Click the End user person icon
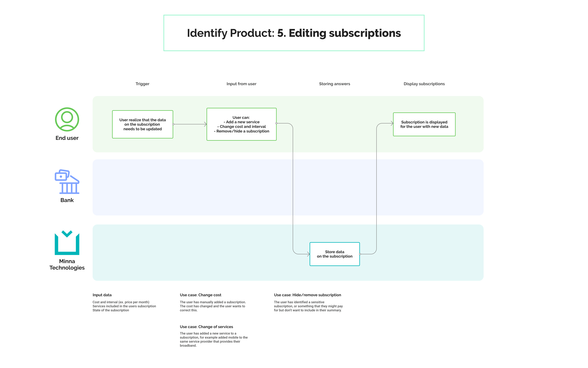Viewport: 588px width, 368px height. pos(67,119)
